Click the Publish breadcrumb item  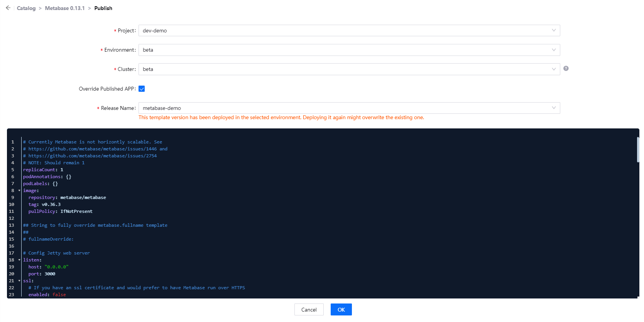pyautogui.click(x=103, y=8)
